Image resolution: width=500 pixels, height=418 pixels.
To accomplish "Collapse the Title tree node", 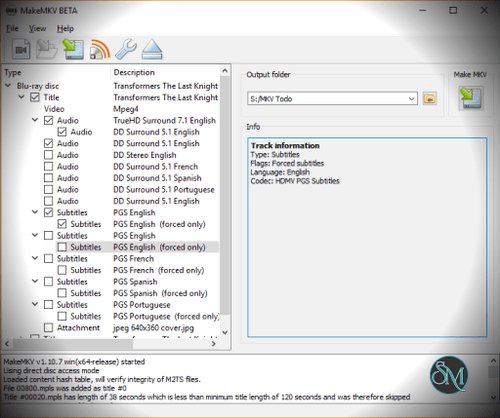I will pyautogui.click(x=21, y=97).
